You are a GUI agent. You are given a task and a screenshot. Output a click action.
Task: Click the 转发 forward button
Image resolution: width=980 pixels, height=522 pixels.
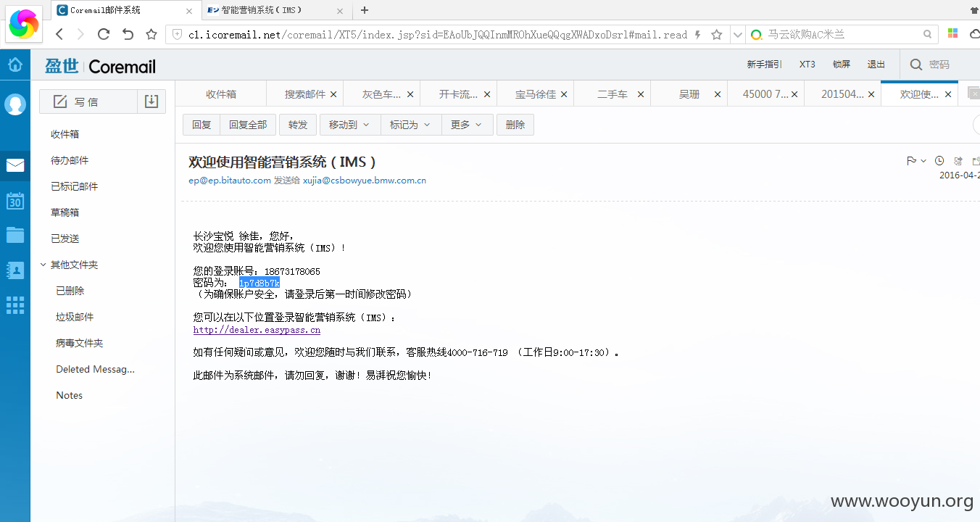click(298, 125)
